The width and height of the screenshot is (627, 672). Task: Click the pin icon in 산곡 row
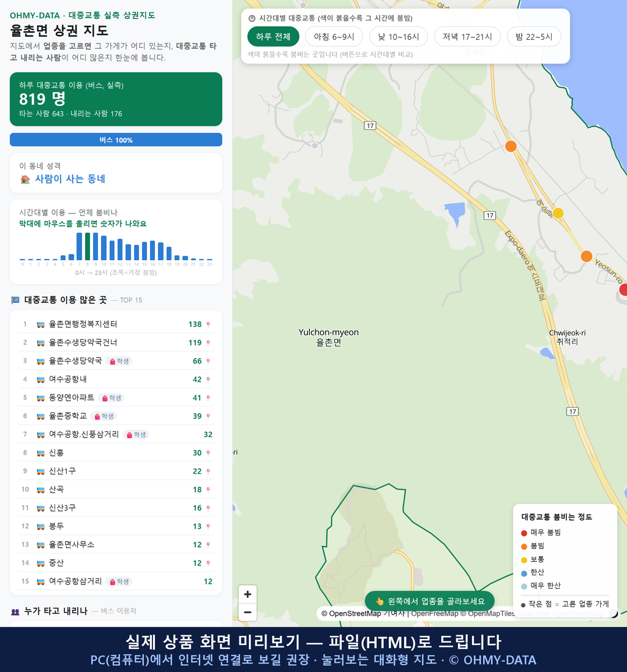(x=208, y=490)
